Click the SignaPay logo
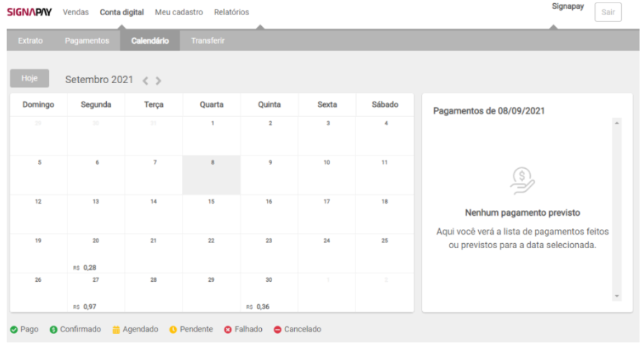This screenshot has width=644, height=346. pos(29,12)
